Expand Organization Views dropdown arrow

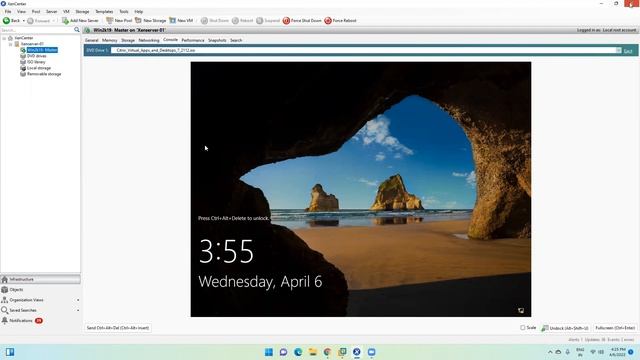(78, 300)
